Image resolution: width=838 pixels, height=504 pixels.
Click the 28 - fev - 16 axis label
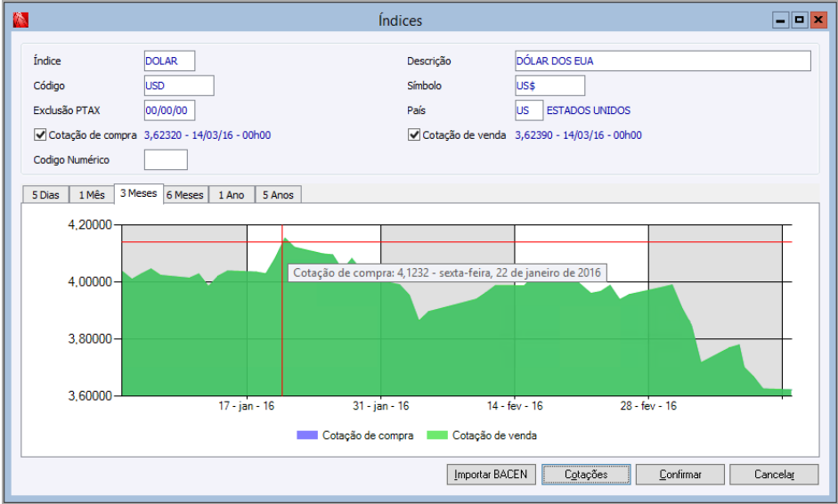click(648, 406)
